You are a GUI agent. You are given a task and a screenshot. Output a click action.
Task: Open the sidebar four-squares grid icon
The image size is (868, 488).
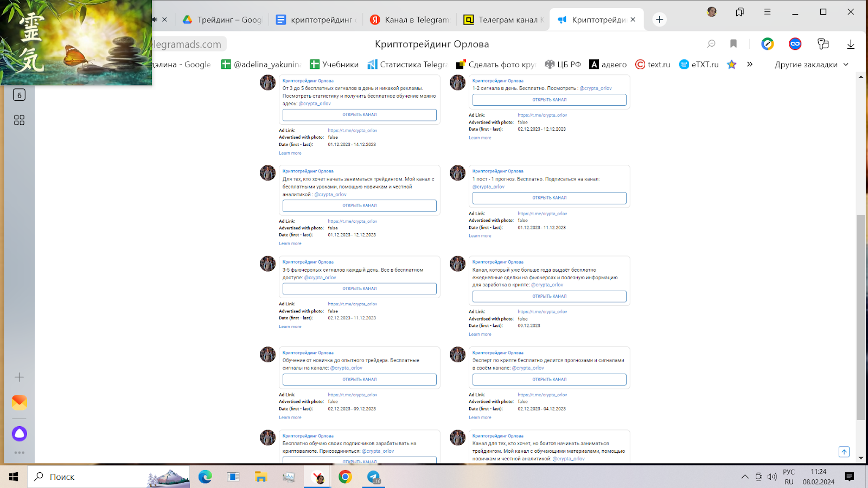point(19,120)
